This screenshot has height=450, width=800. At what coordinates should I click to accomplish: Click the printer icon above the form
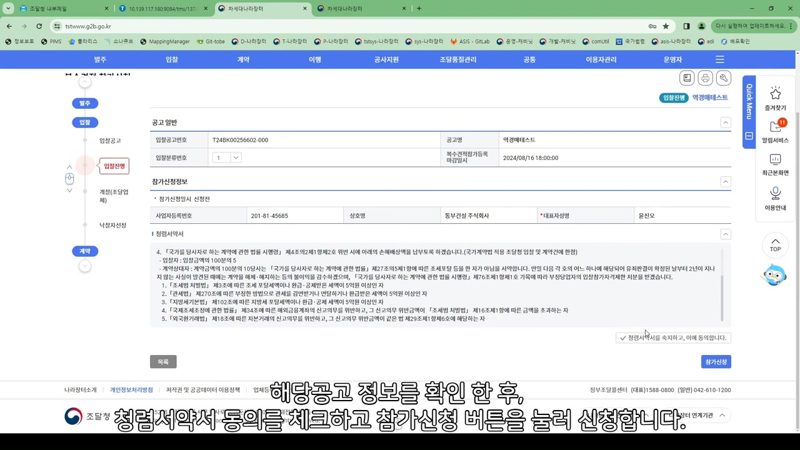(x=705, y=78)
